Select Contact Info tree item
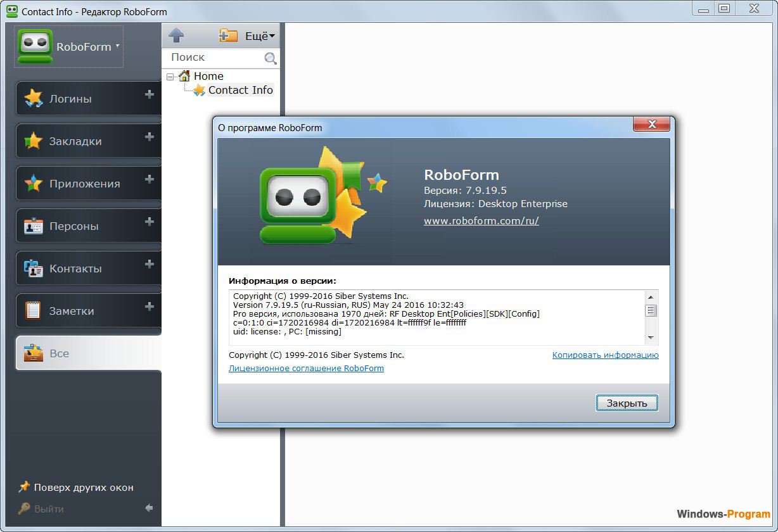 tap(241, 90)
